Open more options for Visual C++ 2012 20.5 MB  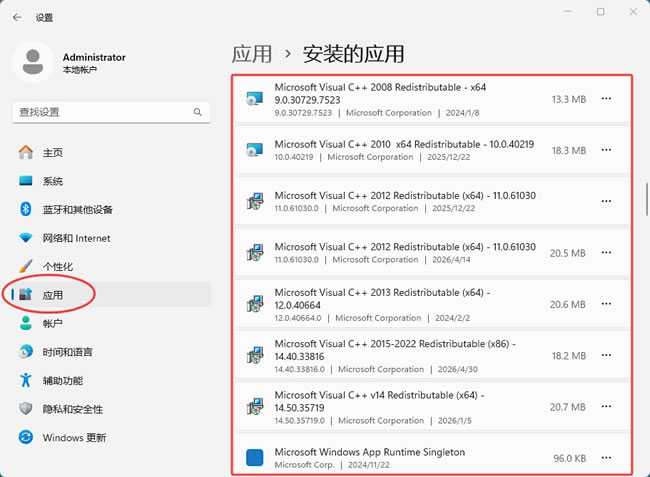pos(606,252)
